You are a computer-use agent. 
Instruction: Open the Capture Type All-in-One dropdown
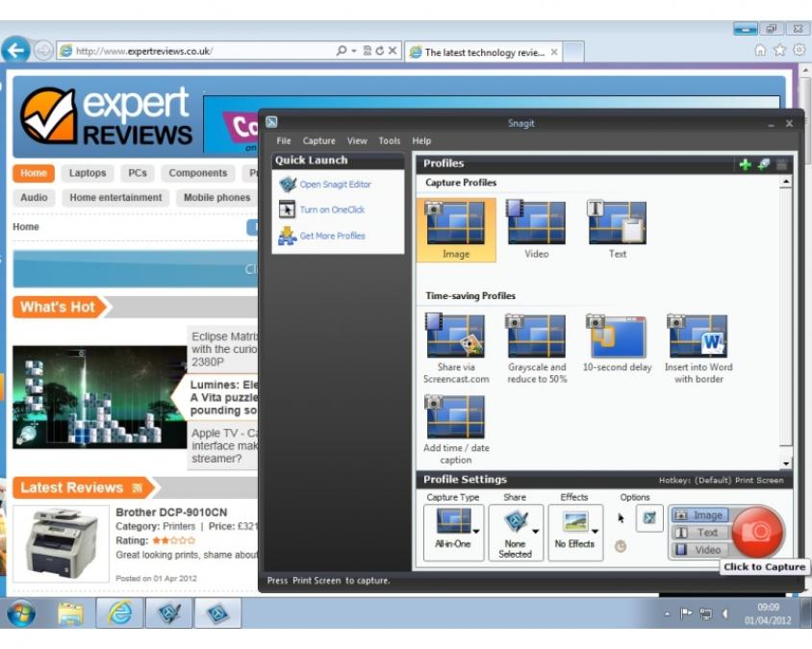454,532
